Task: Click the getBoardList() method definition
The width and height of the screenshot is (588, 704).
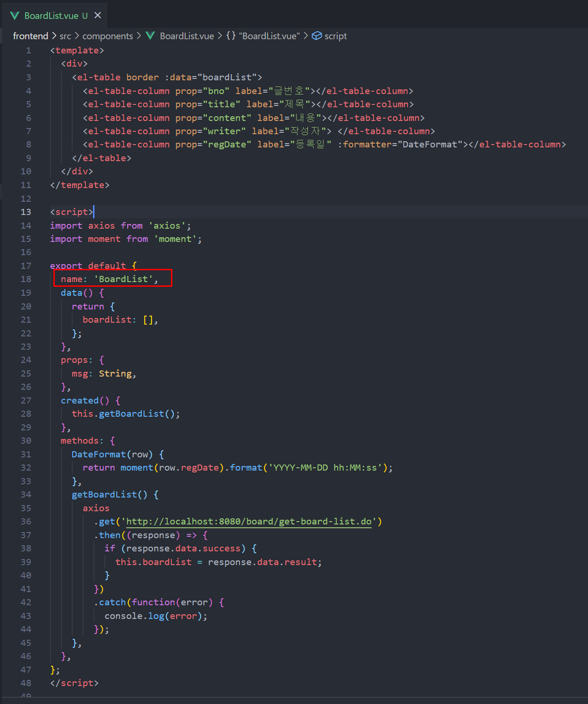Action: [115, 495]
